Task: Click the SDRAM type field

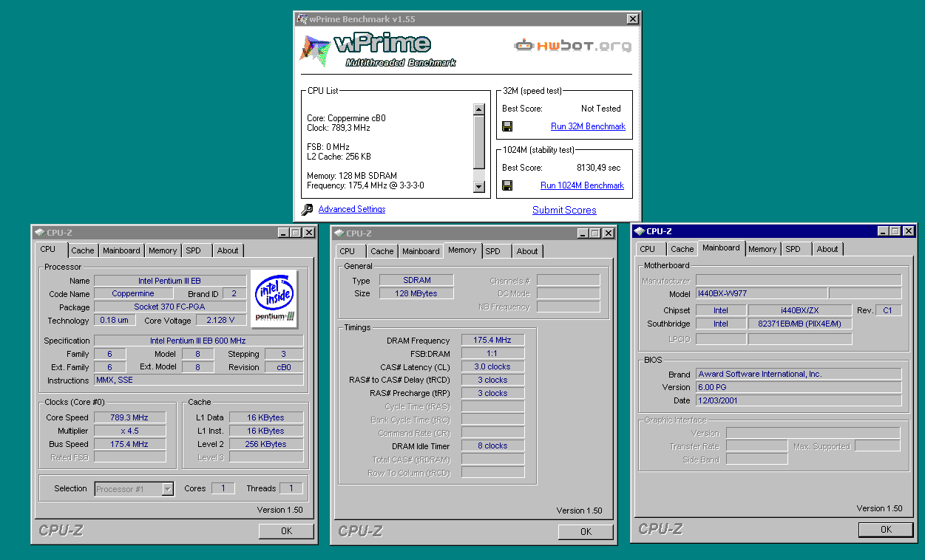Action: coord(416,281)
